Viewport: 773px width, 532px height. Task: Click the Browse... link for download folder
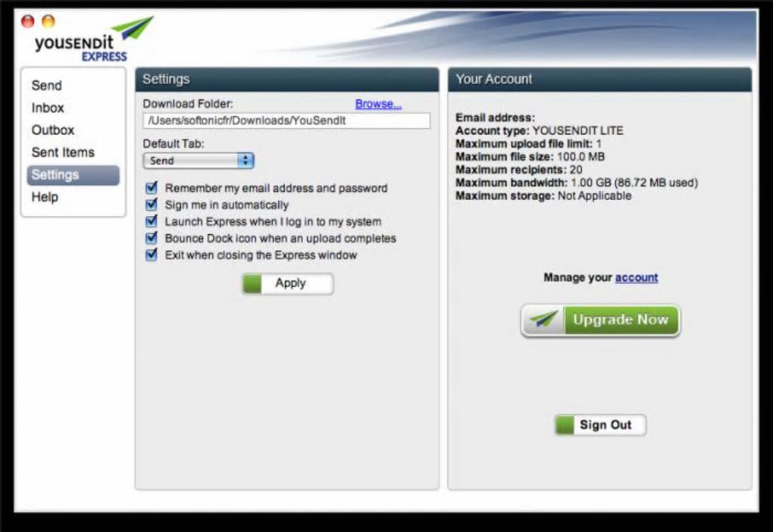tap(379, 104)
